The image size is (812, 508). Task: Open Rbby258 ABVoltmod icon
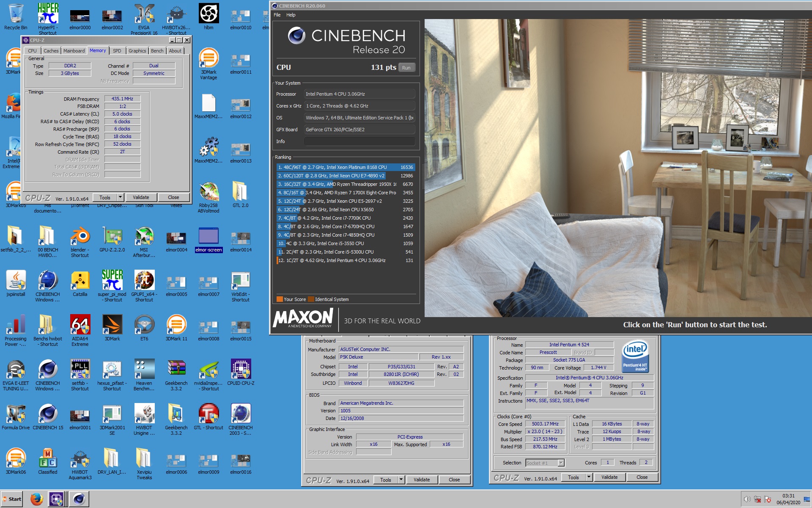pyautogui.click(x=208, y=197)
